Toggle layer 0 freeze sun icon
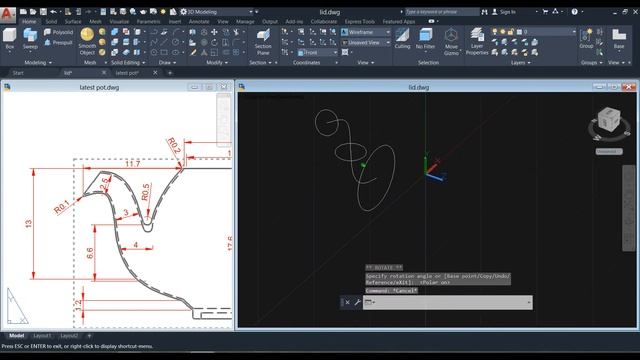Viewport: 640px width, 360px height. click(x=502, y=31)
